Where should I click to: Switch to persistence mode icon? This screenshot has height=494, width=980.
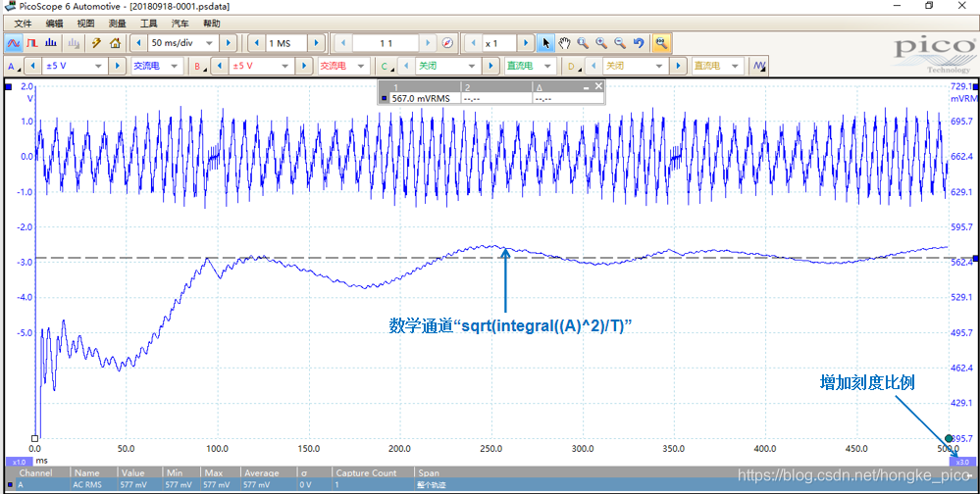click(x=32, y=43)
